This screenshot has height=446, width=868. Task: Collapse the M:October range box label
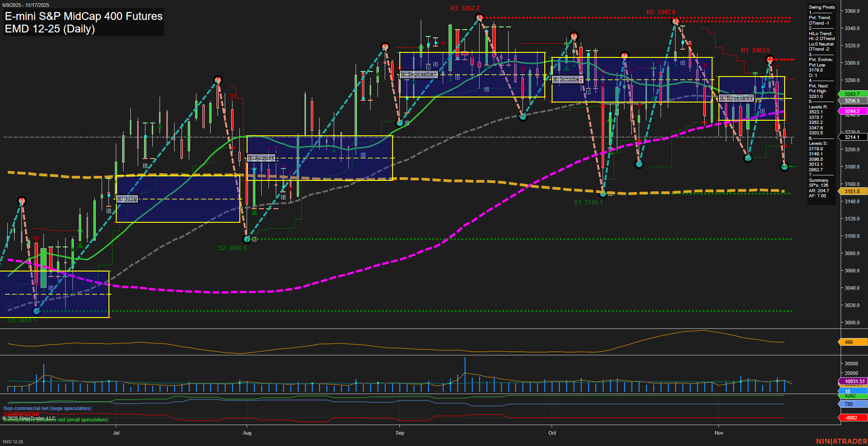click(x=567, y=79)
